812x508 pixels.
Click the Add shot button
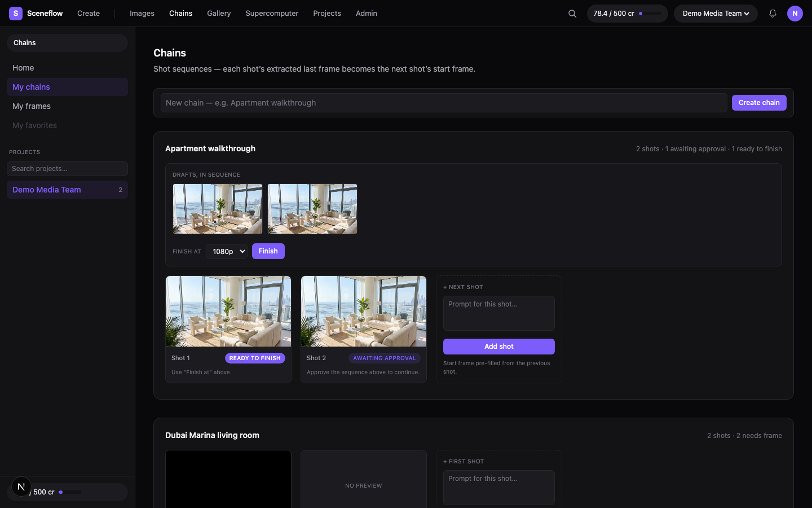499,347
